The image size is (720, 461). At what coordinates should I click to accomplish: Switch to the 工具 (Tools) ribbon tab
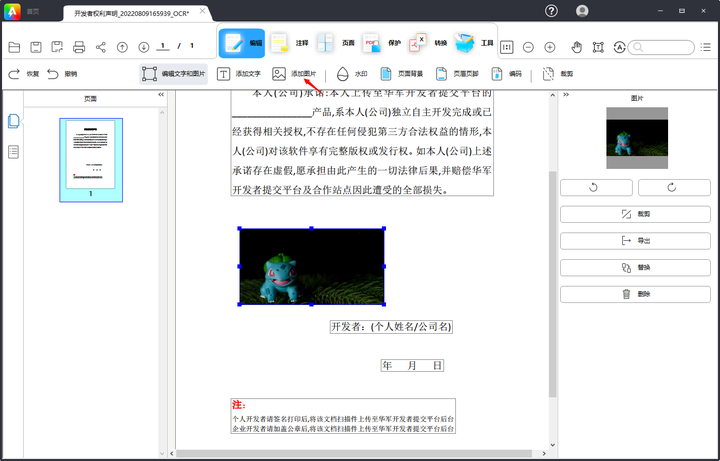pyautogui.click(x=474, y=43)
